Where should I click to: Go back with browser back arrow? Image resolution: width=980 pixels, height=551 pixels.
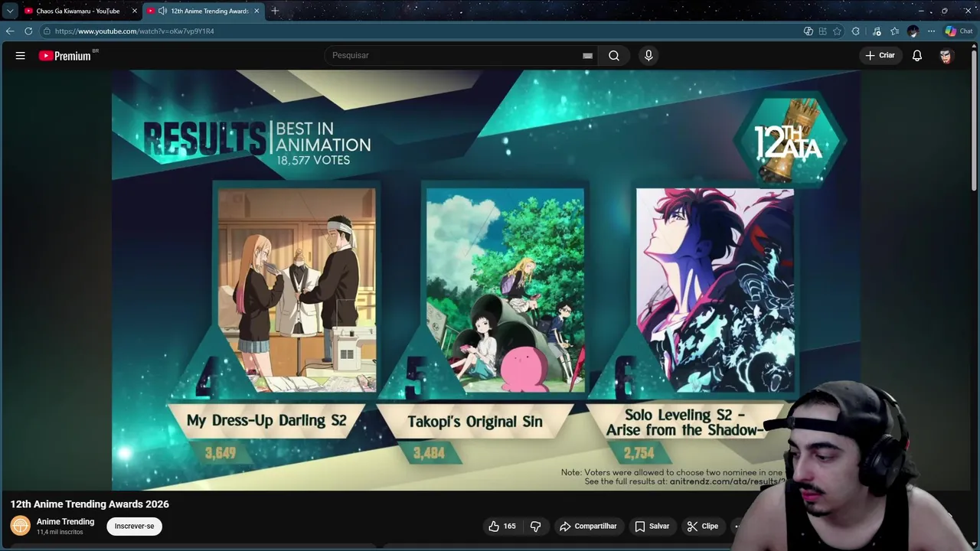click(9, 31)
